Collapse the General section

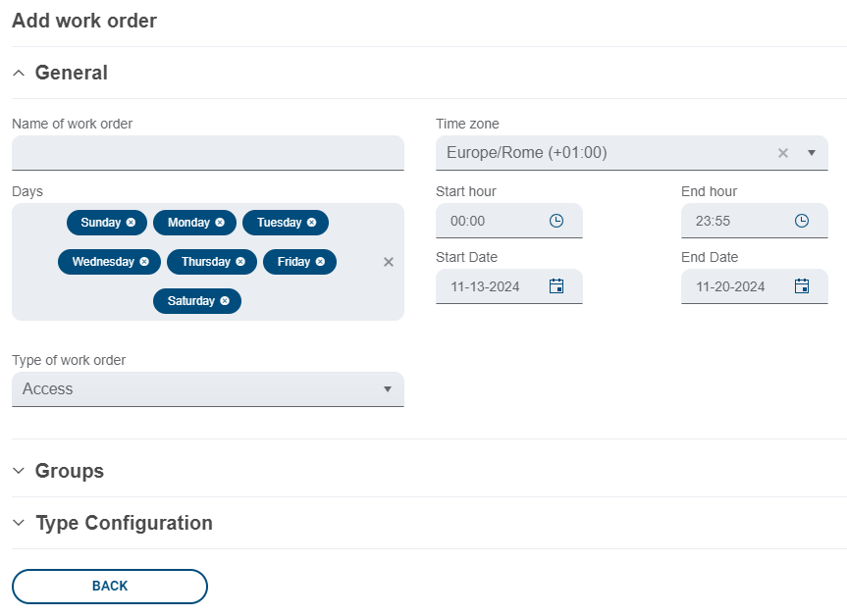click(x=20, y=73)
